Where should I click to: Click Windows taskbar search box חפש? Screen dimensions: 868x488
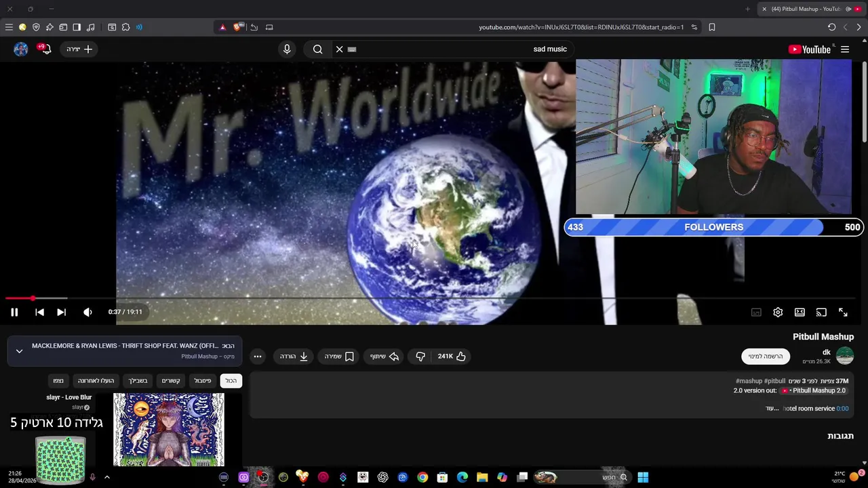pos(583,477)
